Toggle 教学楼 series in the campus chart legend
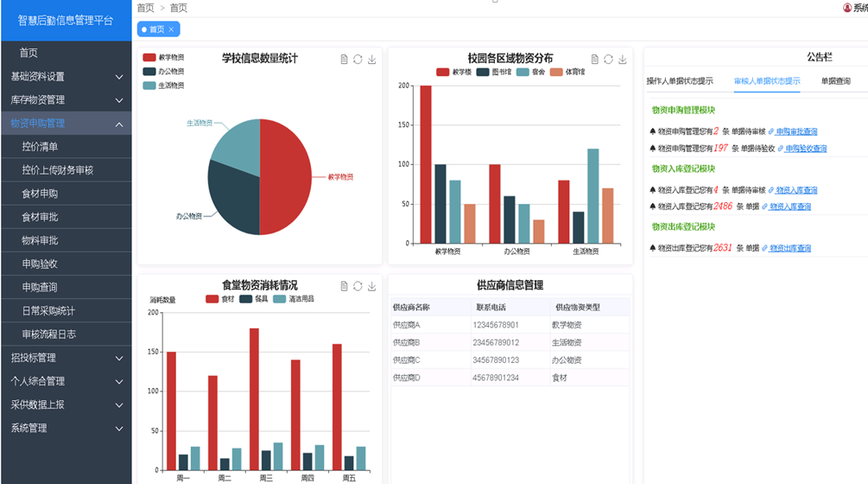 [x=455, y=73]
